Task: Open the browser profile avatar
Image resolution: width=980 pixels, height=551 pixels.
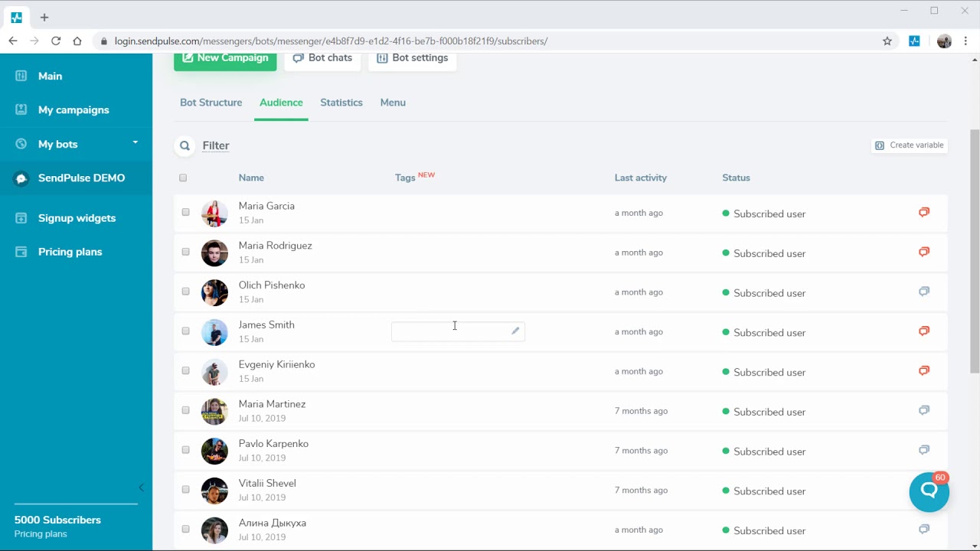Action: (x=944, y=41)
